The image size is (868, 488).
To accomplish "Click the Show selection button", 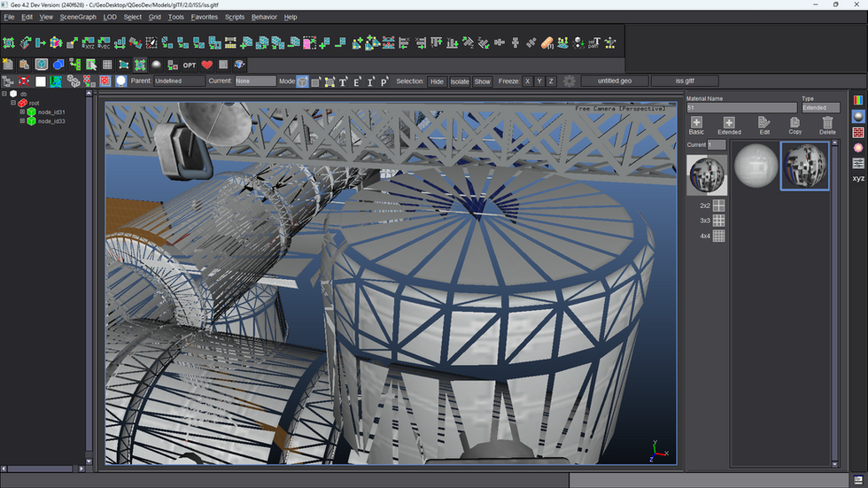I will [x=482, y=81].
